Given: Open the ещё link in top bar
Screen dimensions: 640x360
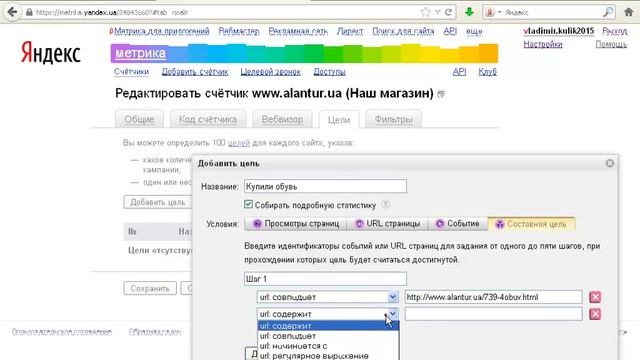Looking at the screenshot, I should click(474, 31).
